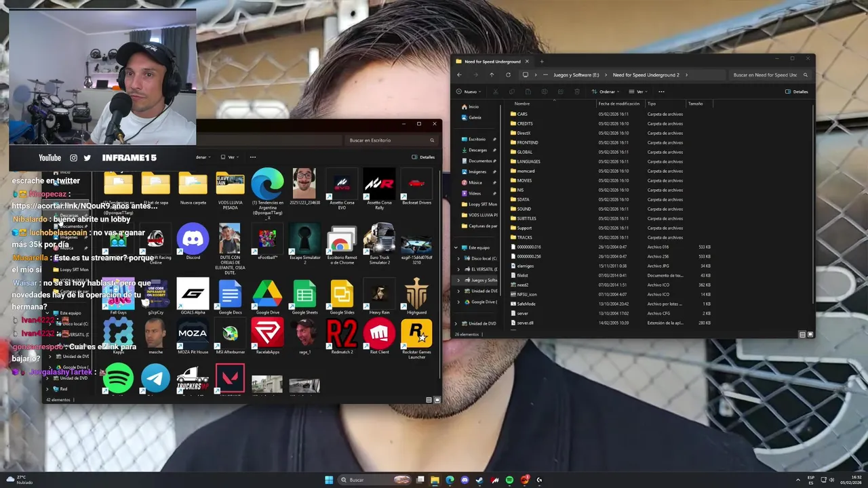Launch Redmatch 2 shortcut

pos(342,337)
